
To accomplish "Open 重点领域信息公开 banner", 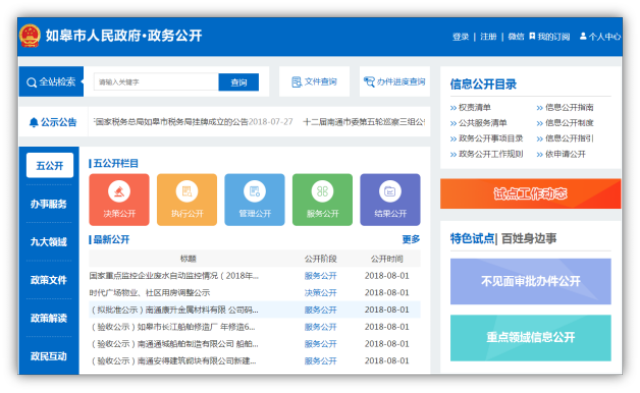I will point(531,337).
